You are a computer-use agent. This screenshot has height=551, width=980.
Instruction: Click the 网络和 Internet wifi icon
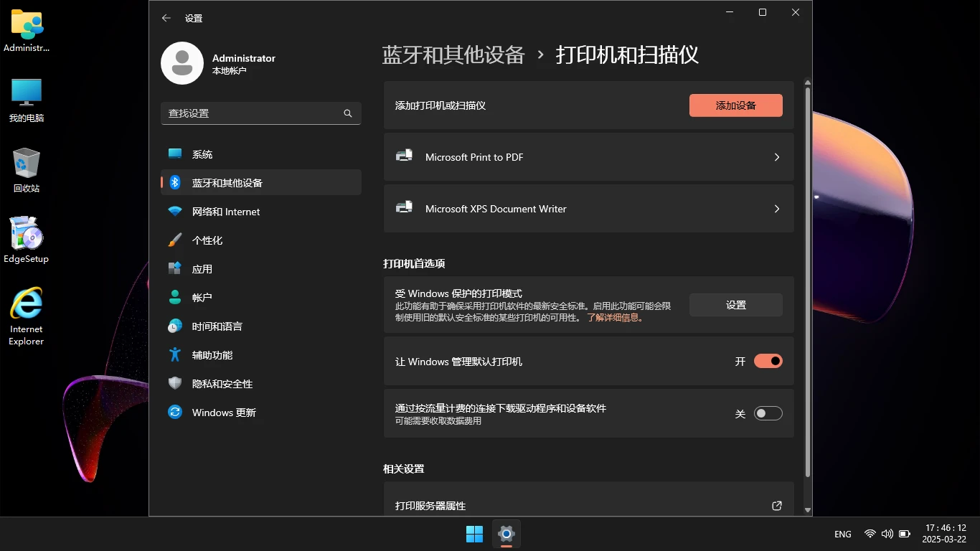(175, 212)
